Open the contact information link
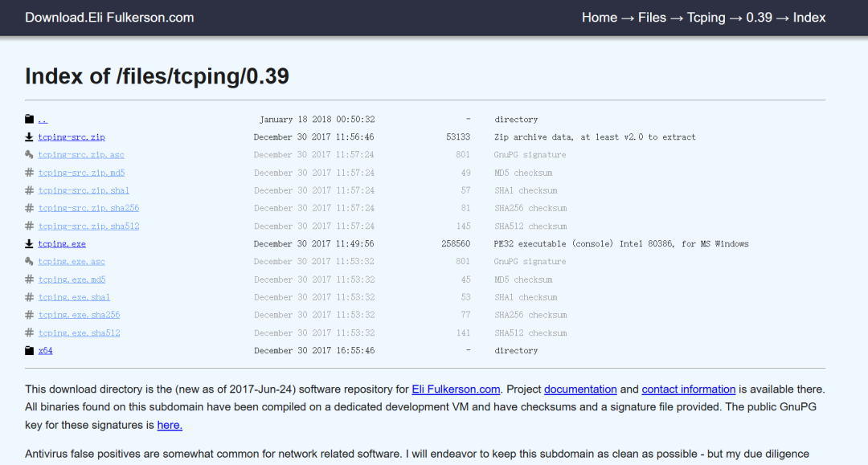Screen dimensions: 868x465 pyautogui.click(x=689, y=390)
